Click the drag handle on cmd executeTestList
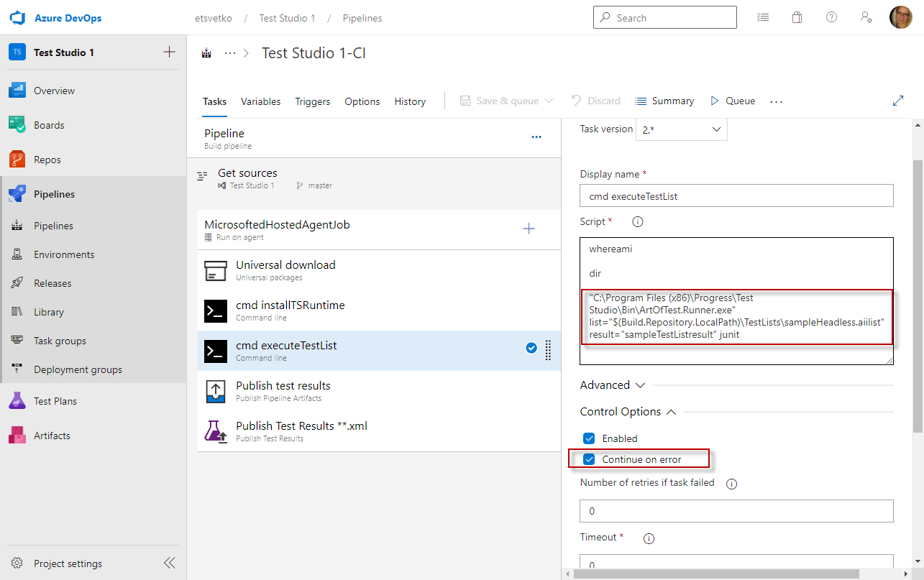Screen dimensions: 924x580 548,349
